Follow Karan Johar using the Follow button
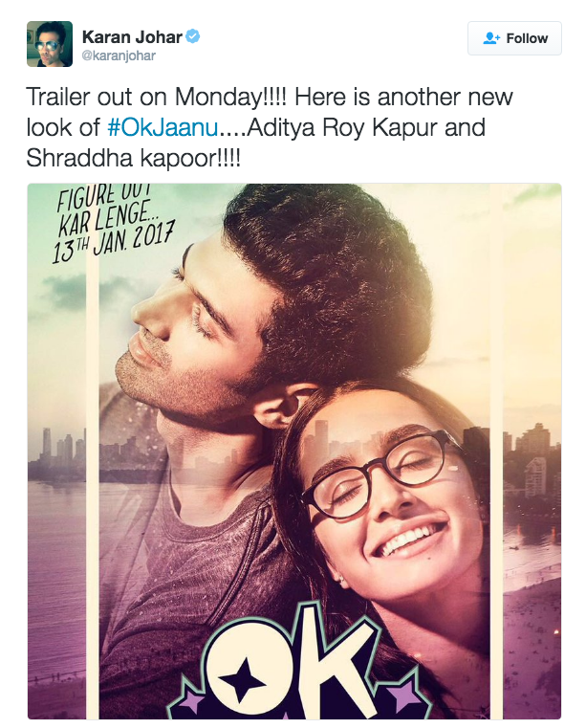This screenshot has height=728, width=586. point(514,38)
